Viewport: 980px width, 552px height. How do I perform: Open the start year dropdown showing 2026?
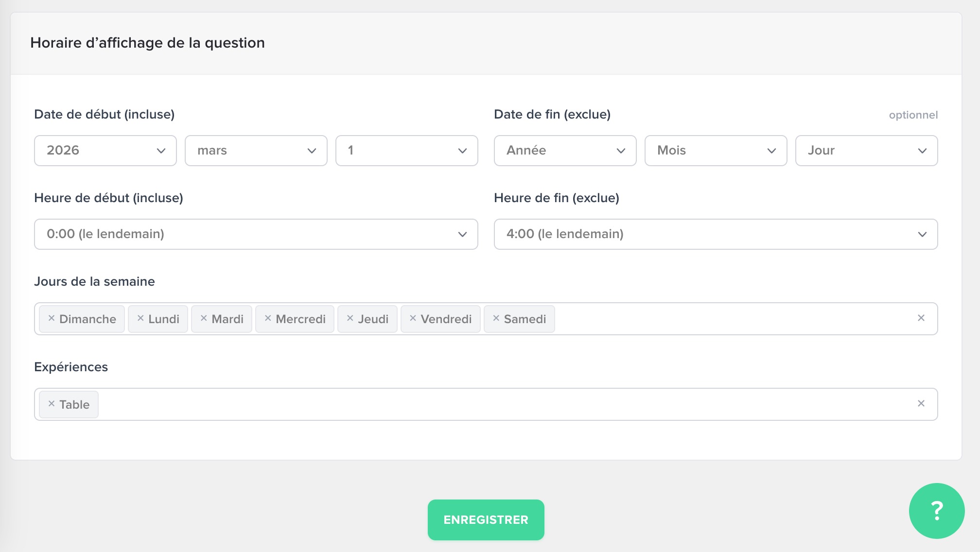(x=105, y=151)
